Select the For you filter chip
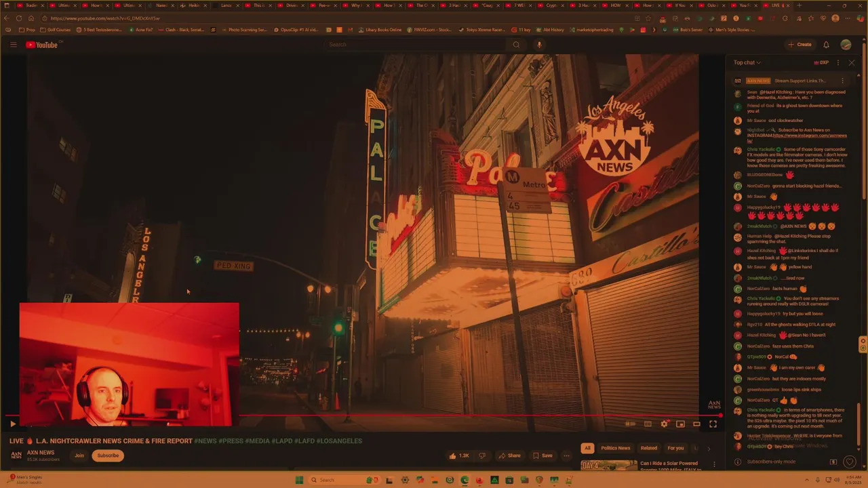Viewport: 868px width, 488px height. 675,448
